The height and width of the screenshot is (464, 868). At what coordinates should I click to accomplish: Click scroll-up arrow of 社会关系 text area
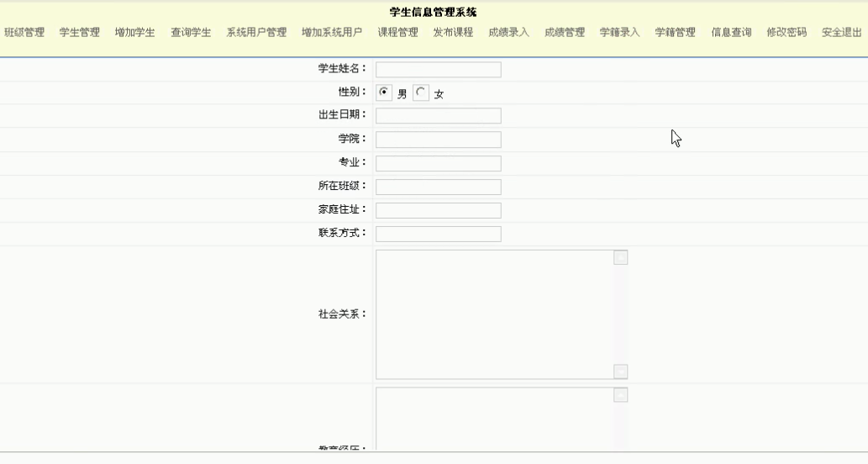(621, 257)
